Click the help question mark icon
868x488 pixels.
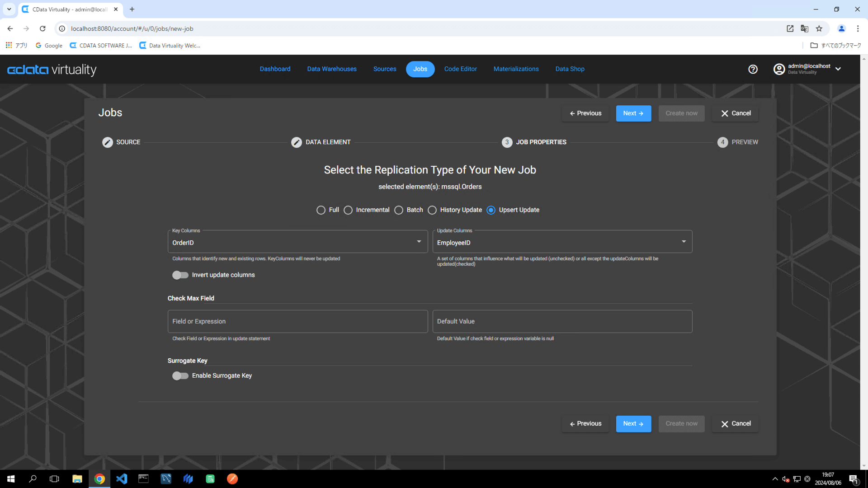coord(753,69)
